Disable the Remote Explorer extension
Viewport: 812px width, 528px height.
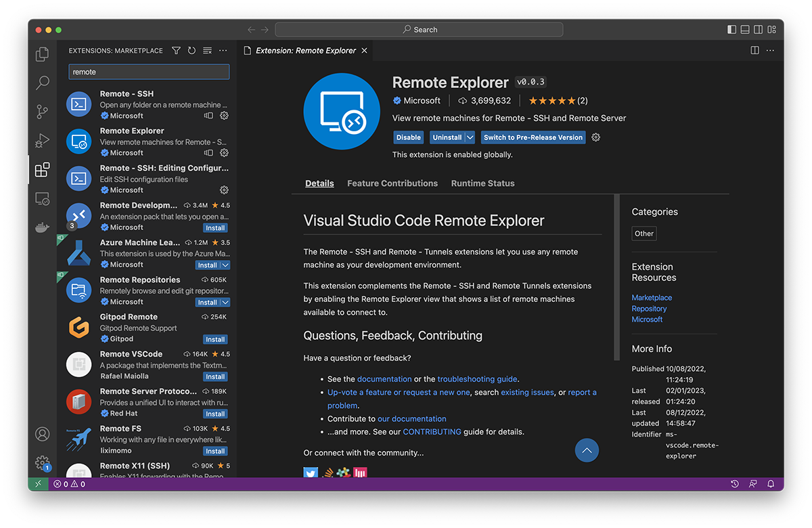click(409, 137)
